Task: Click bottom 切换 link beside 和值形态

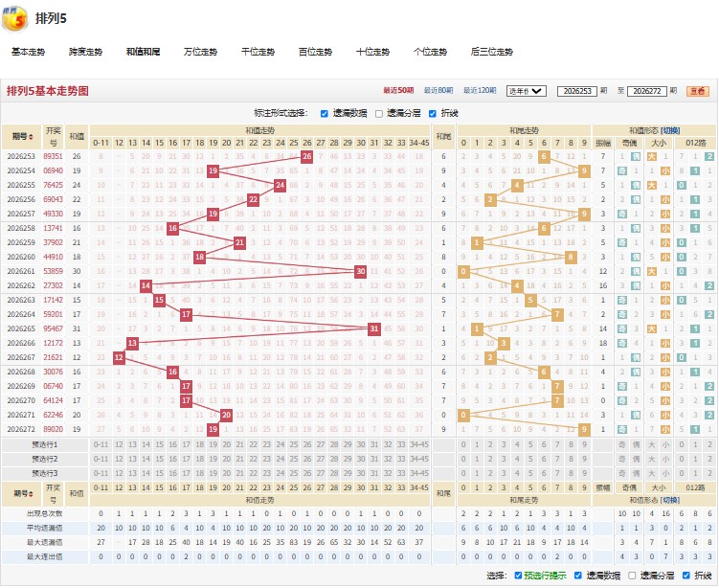Action: pyautogui.click(x=671, y=500)
